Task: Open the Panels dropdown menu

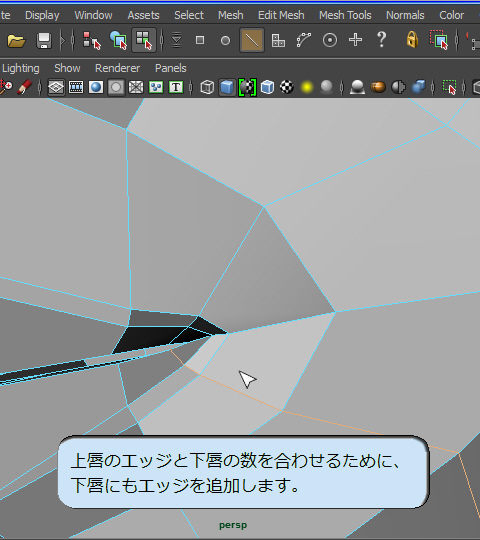Action: [x=171, y=68]
